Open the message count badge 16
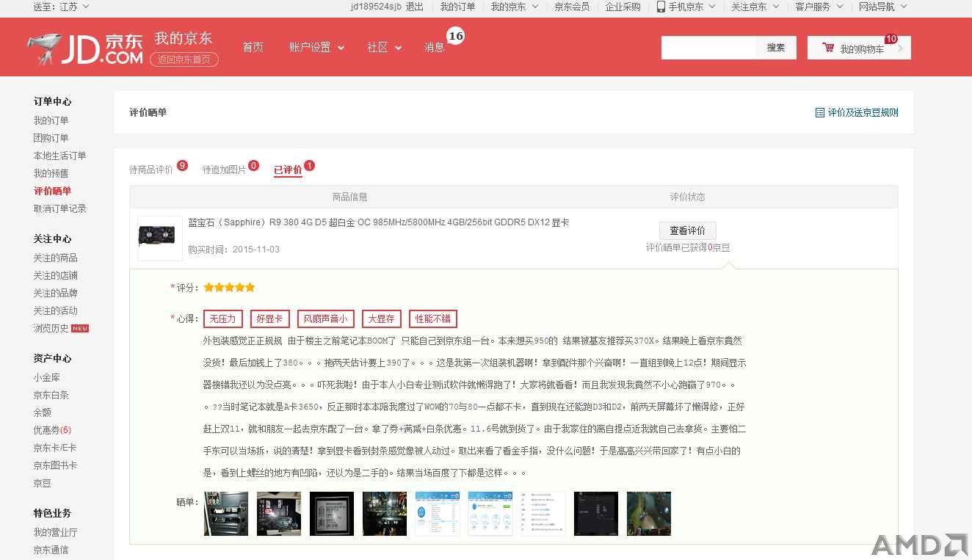Screen dimensions: 972x560 pos(455,35)
